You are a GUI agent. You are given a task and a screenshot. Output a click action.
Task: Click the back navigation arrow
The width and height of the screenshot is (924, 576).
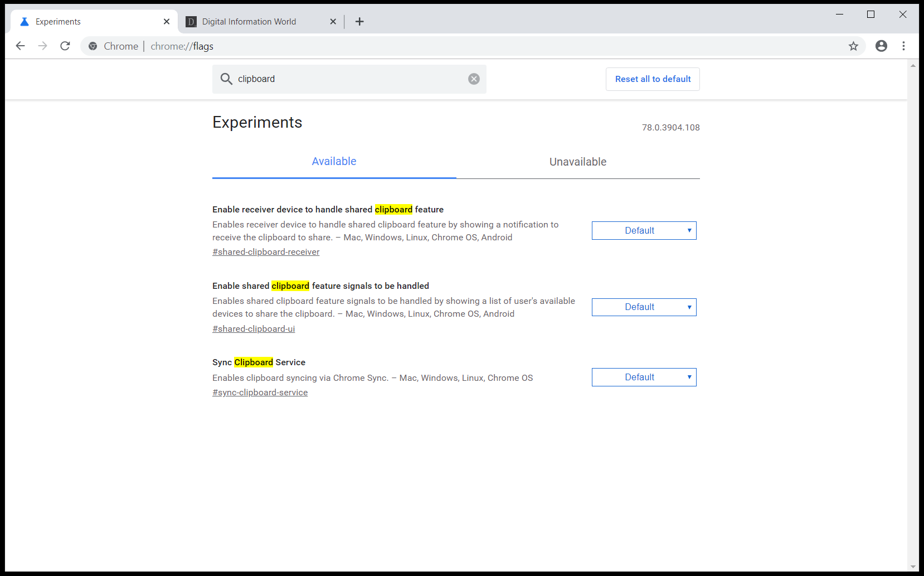point(21,46)
